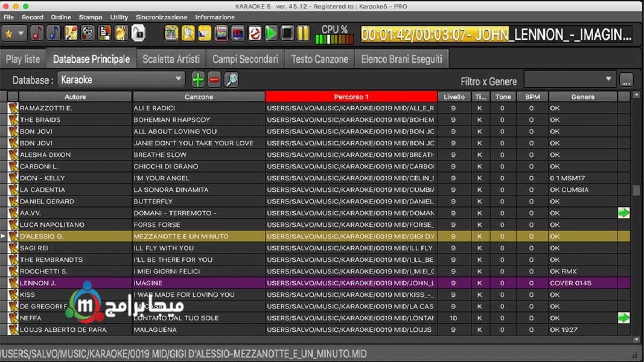644x362 pixels.
Task: Click green arrow on NEFFA row
Action: [x=624, y=318]
